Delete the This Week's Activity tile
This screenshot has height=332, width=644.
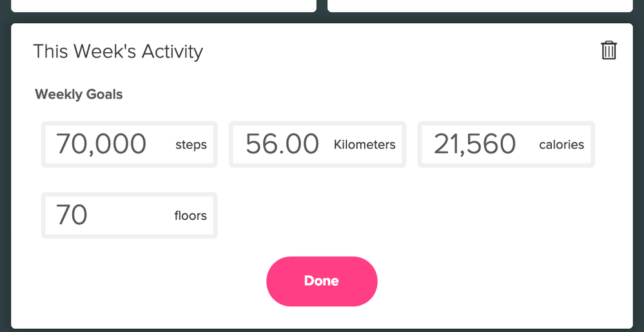pyautogui.click(x=609, y=50)
